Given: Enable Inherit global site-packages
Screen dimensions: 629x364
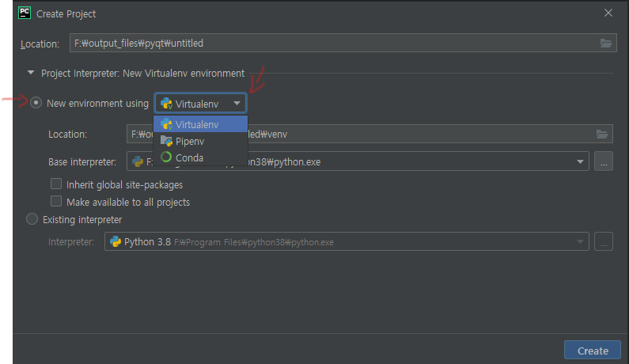Looking at the screenshot, I should click(x=56, y=184).
